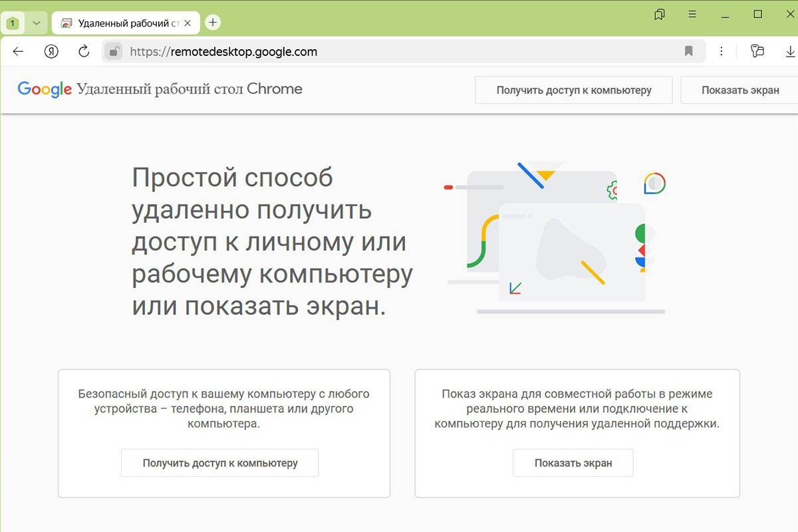Screen dimensions: 798x532
Task: Click inside the address bar
Action: [332, 51]
